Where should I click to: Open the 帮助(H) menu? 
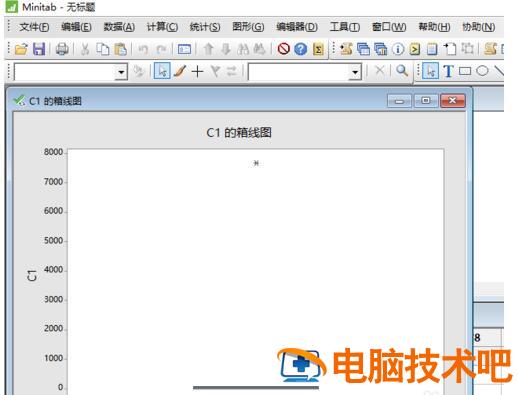[434, 27]
